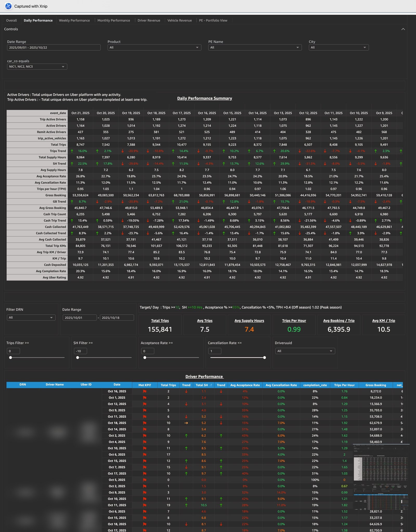Click the sort icon on the Total SH column

tap(211, 385)
